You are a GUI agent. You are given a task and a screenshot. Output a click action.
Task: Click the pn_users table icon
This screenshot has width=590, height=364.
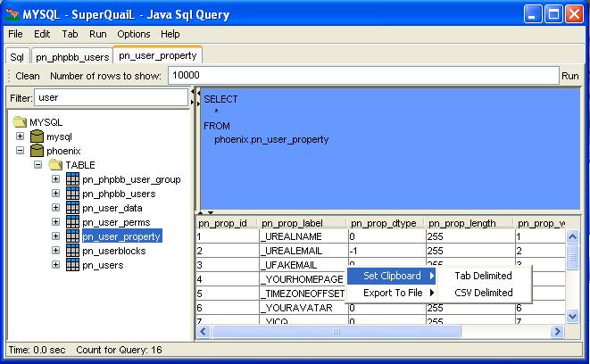click(72, 265)
